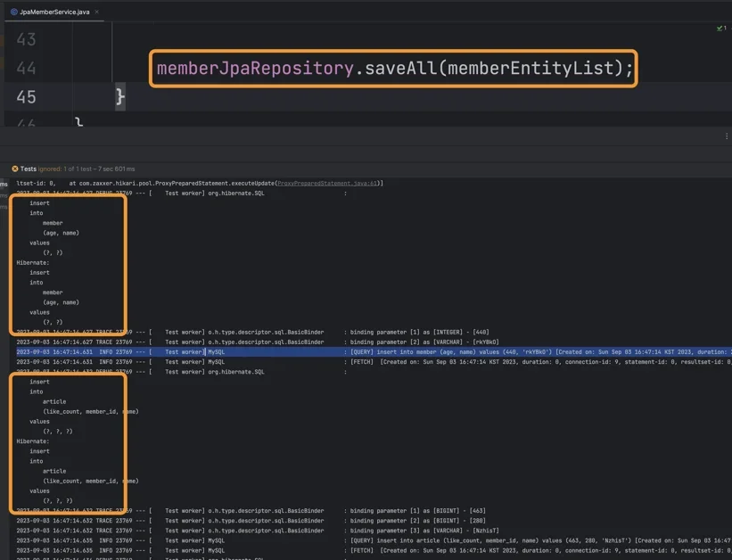Image resolution: width=732 pixels, height=560 pixels.
Task: Click line number 43 in the gutter
Action: click(26, 39)
